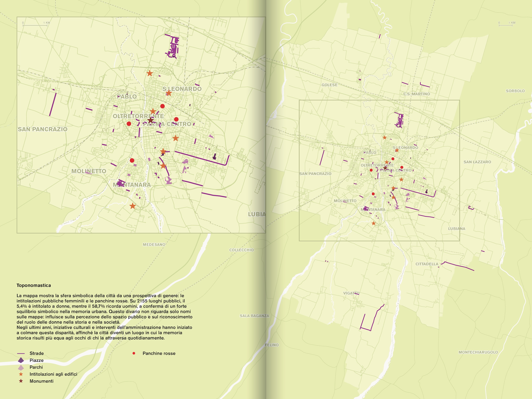Click the MONTECHIARUGOLO place label
The height and width of the screenshot is (399, 532).
(x=478, y=352)
